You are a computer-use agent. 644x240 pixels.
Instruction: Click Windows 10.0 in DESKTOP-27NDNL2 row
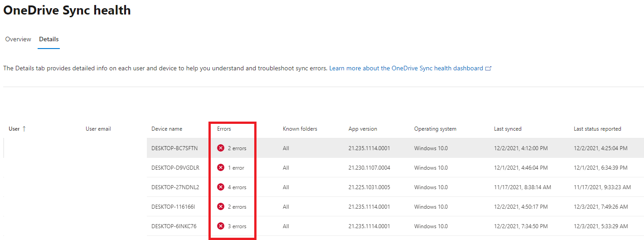click(431, 187)
